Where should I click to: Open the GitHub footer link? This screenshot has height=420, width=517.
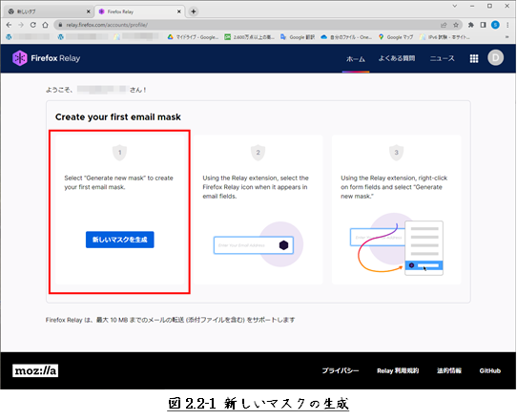point(490,370)
